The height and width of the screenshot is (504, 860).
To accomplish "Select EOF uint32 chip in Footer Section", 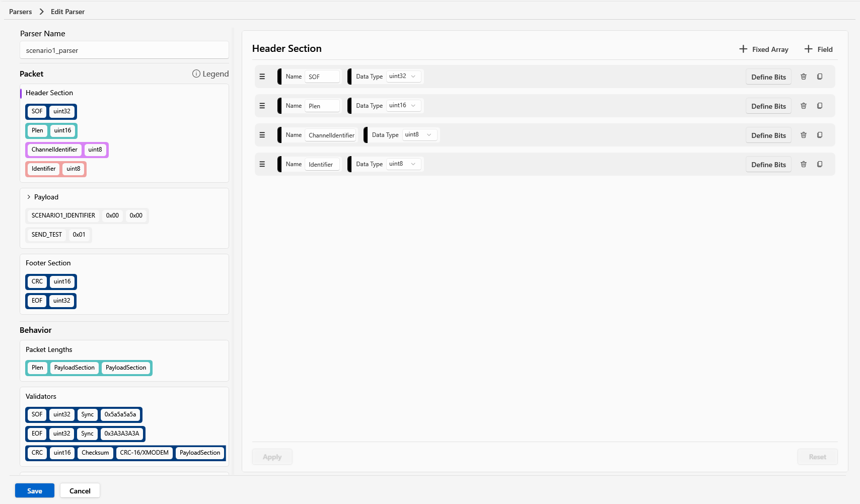I will [51, 301].
